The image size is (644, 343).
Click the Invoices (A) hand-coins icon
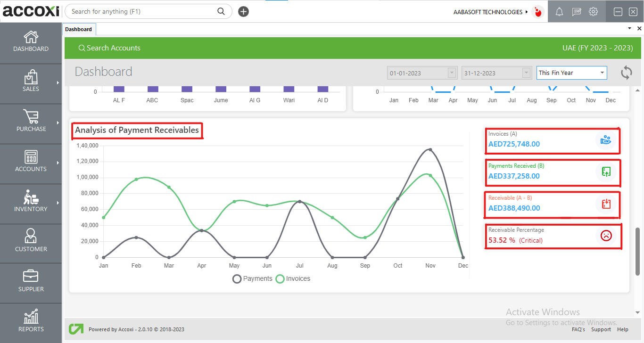[x=606, y=140]
